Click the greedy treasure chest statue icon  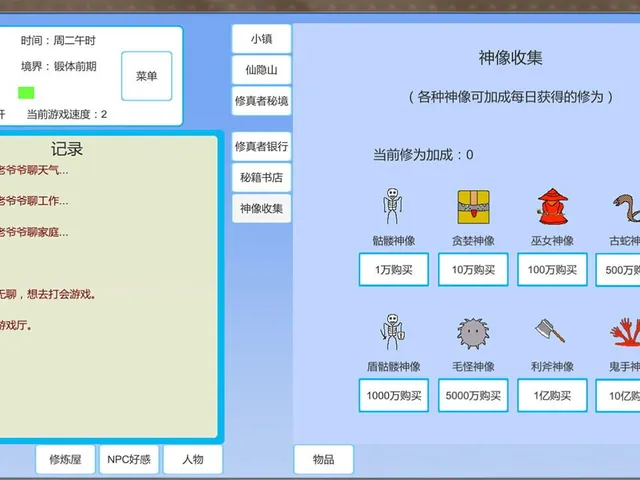[473, 207]
